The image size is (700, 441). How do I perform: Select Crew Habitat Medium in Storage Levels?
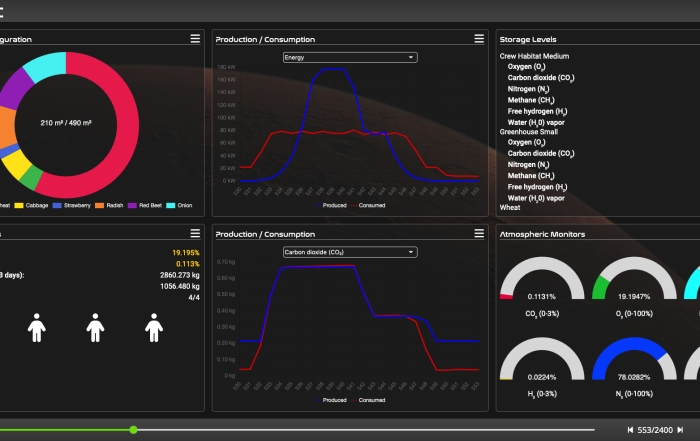coord(534,56)
